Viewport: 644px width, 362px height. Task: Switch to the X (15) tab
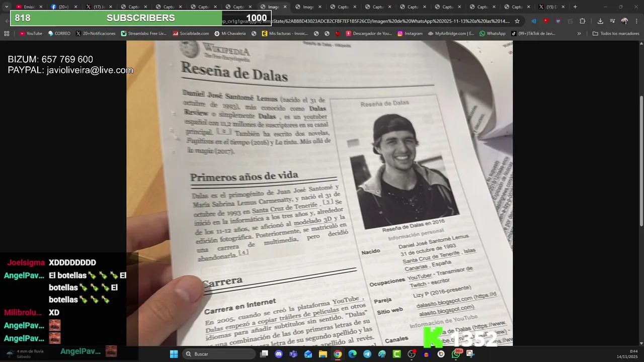(x=552, y=7)
